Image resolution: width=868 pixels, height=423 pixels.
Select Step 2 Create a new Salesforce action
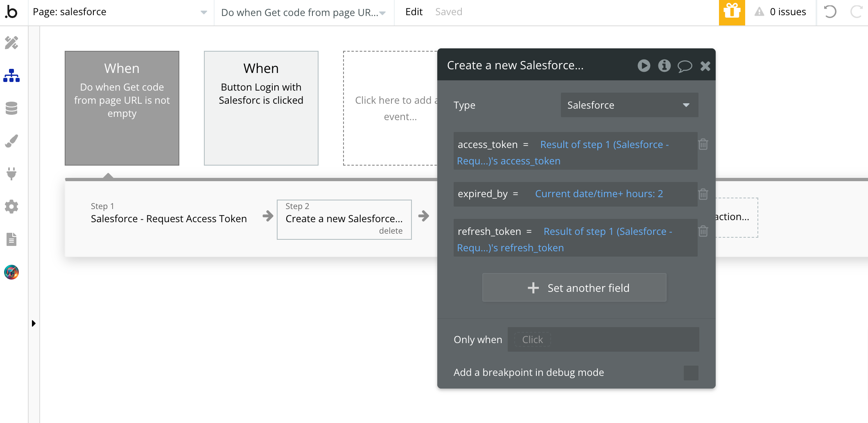[x=344, y=219]
